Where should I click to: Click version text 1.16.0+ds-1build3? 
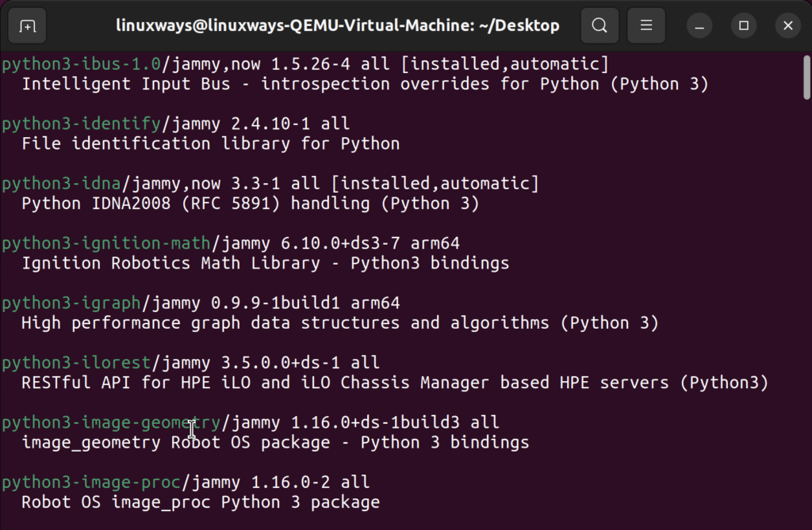(375, 422)
